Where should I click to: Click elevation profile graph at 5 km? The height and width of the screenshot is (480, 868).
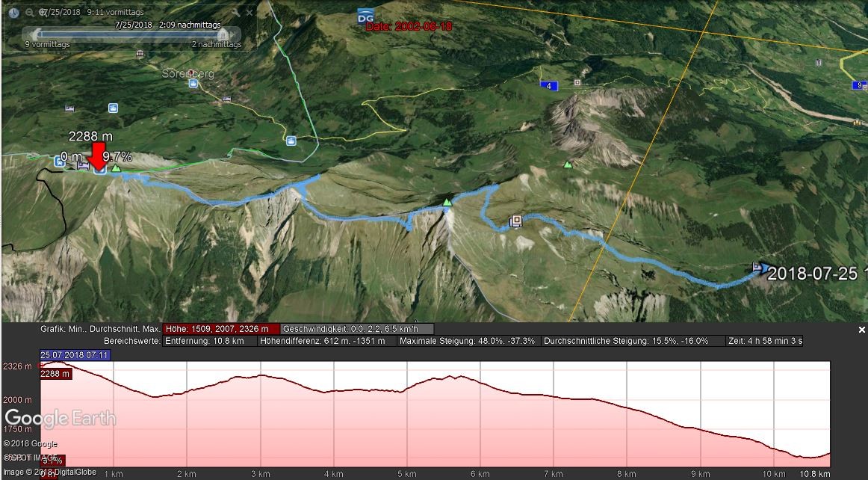(407, 404)
